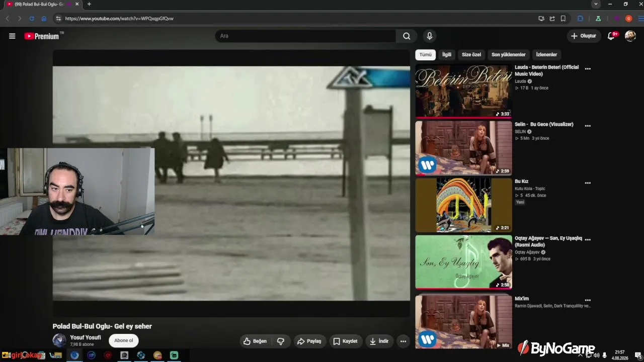This screenshot has height=362, width=644.
Task: Open more actions below the video
Action: [x=403, y=341]
